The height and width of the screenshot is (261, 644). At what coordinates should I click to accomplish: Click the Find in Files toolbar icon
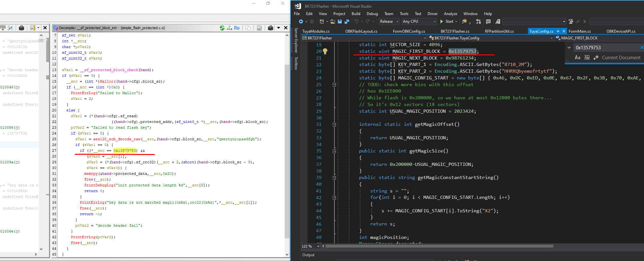pyautogui.click(x=464, y=21)
